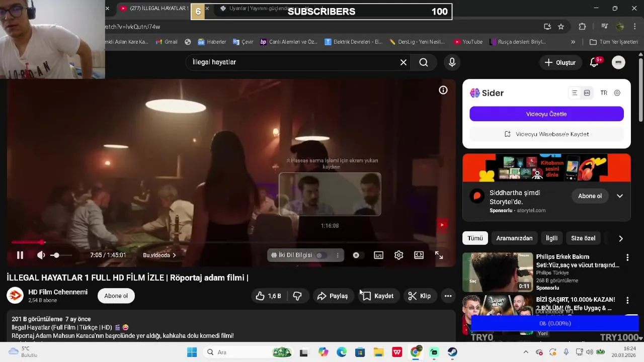Open options for BİZİ ŞAŞIRT video
Screen dimensions: 644x362
pos(627,300)
